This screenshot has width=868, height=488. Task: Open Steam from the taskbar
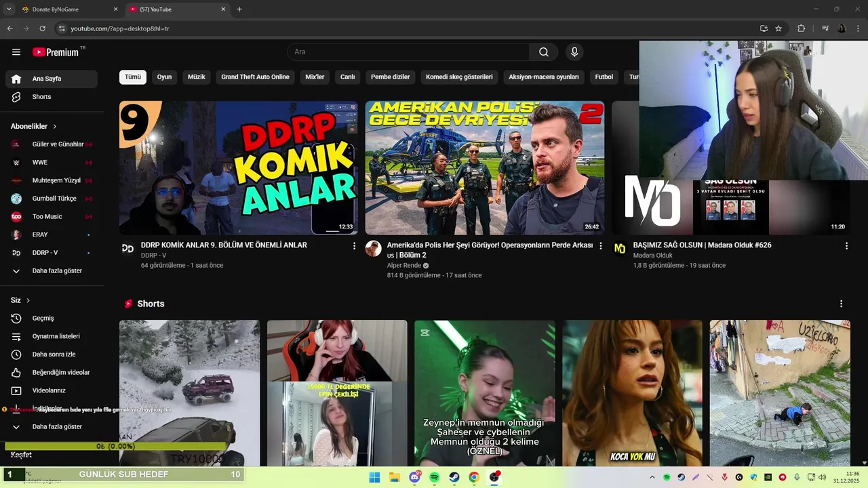[454, 477]
